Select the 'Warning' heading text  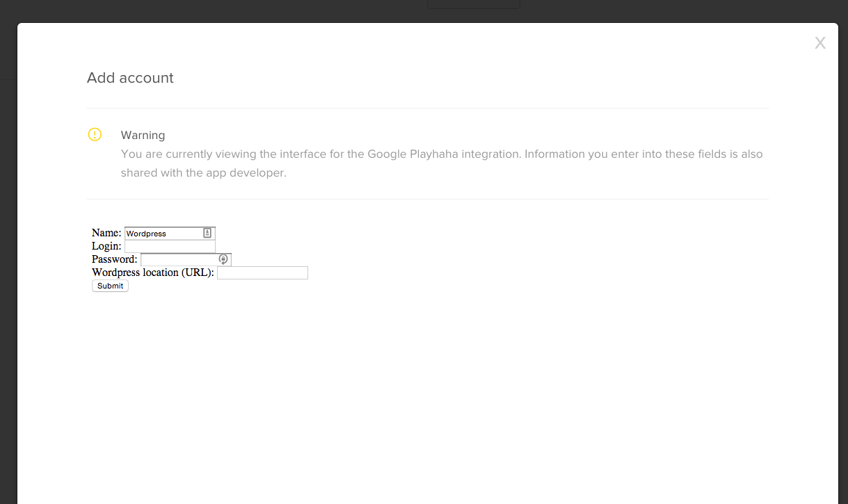pos(143,136)
